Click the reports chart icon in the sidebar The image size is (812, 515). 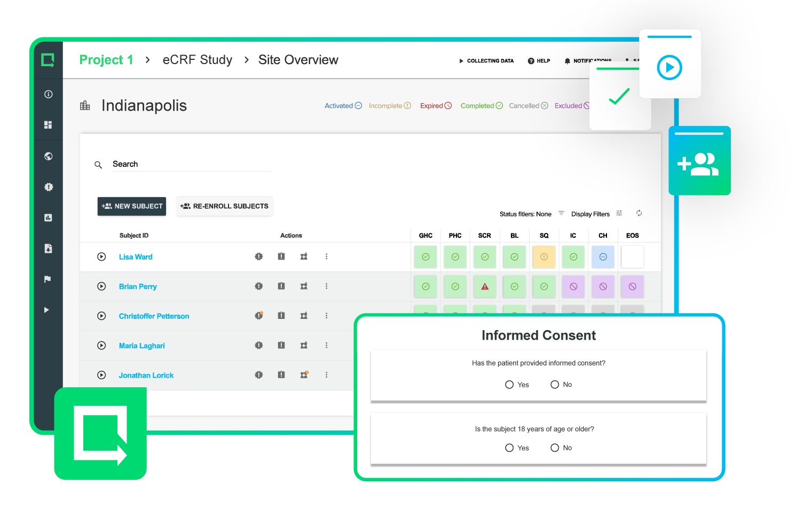(x=48, y=217)
